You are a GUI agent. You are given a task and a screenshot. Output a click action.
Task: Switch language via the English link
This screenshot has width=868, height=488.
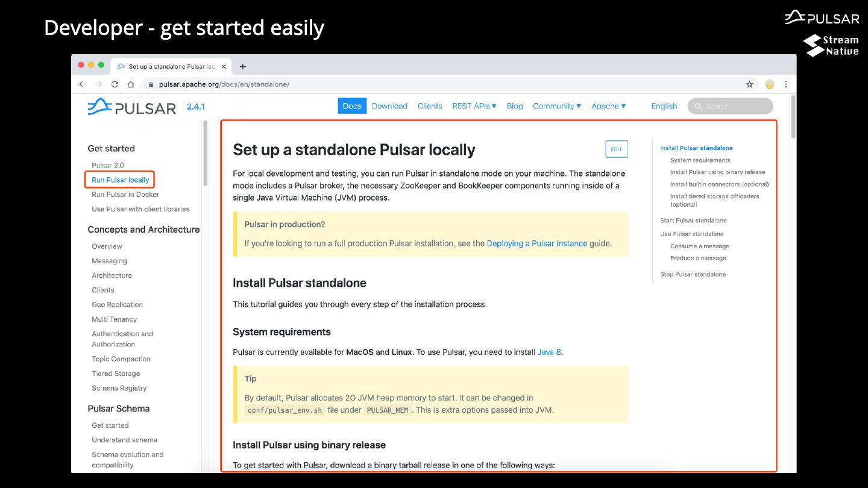664,106
